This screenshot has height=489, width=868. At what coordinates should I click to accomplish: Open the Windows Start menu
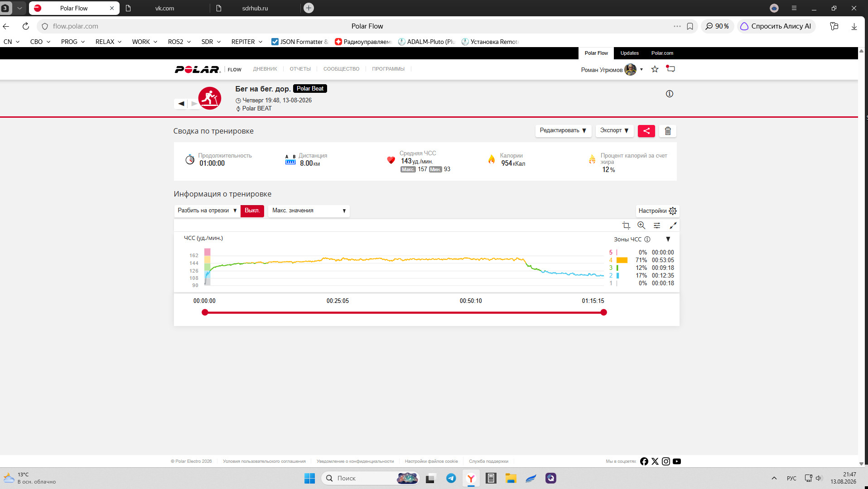point(309,478)
